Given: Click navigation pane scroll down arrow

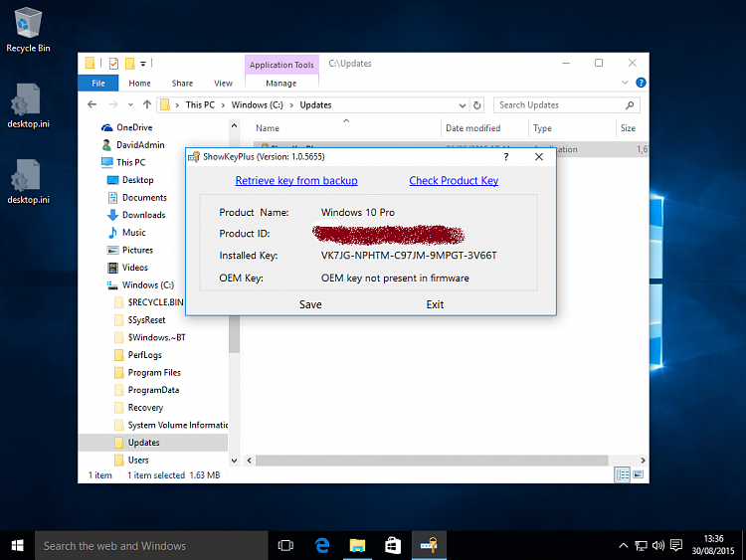Looking at the screenshot, I should coord(234,461).
